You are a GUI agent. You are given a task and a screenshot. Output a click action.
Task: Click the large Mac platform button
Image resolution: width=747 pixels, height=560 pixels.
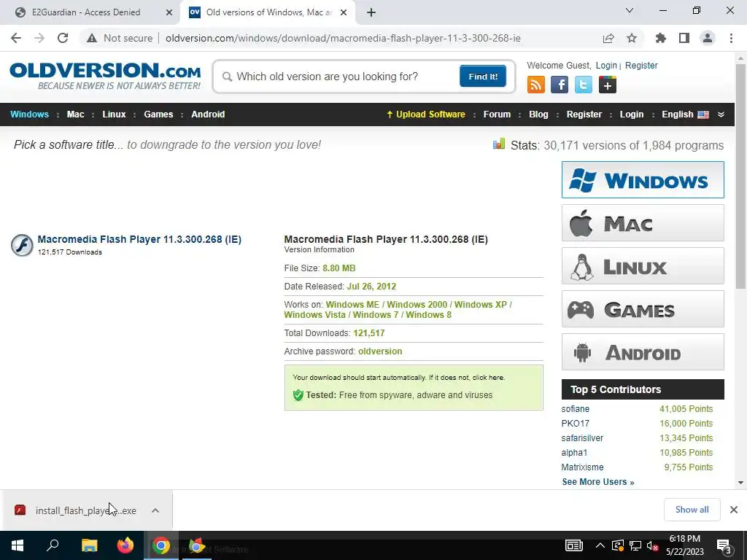643,223
